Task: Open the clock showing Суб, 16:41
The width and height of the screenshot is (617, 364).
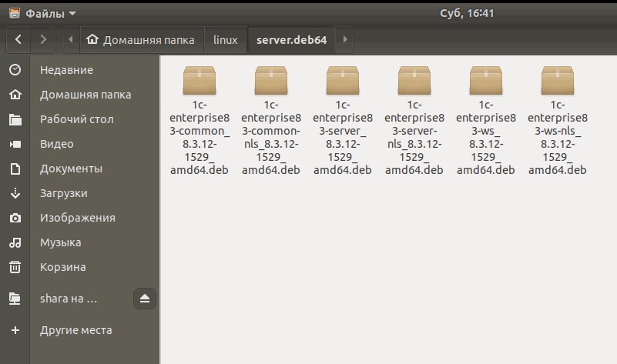Action: coord(466,13)
